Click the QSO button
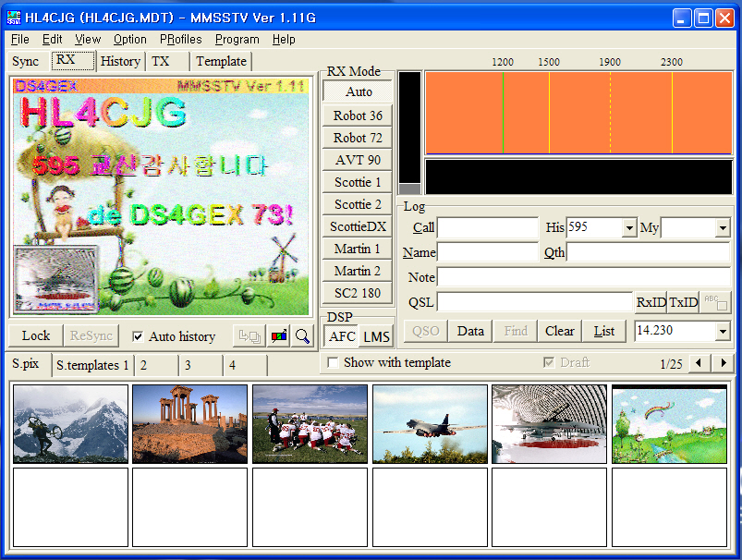The image size is (742, 560). tap(425, 331)
